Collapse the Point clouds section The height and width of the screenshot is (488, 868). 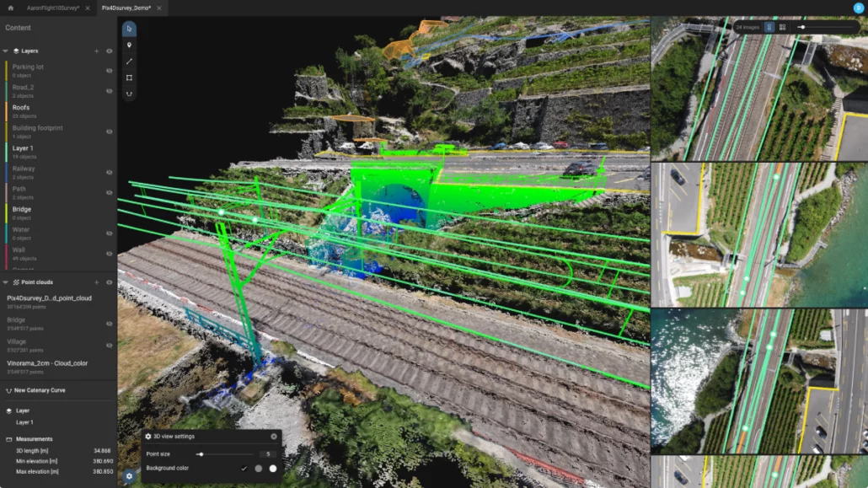pos(5,282)
